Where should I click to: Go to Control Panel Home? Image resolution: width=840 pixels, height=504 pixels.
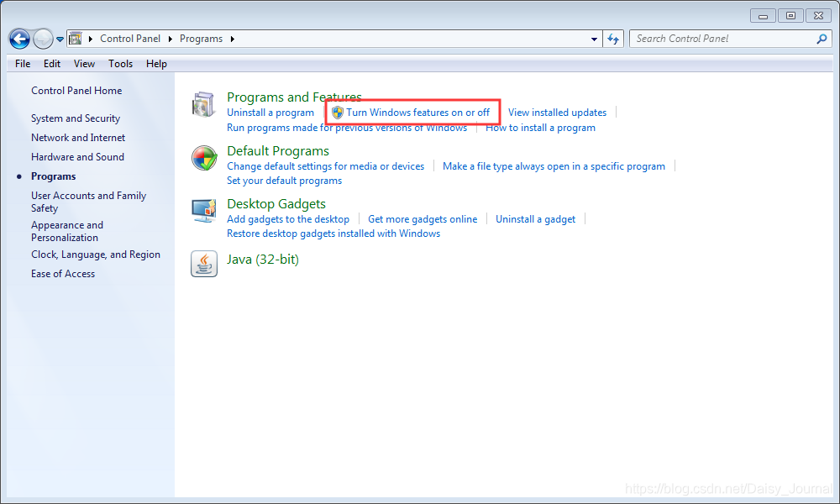tap(76, 91)
